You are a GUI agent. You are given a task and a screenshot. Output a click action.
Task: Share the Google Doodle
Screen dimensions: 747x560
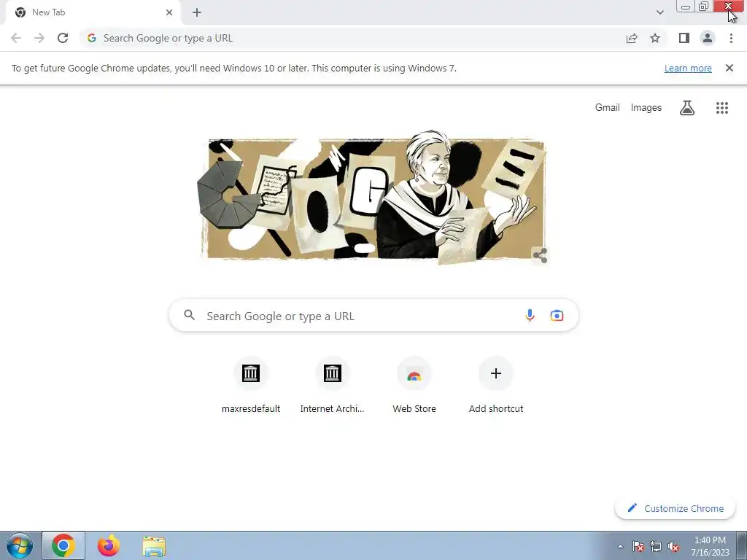coord(540,255)
